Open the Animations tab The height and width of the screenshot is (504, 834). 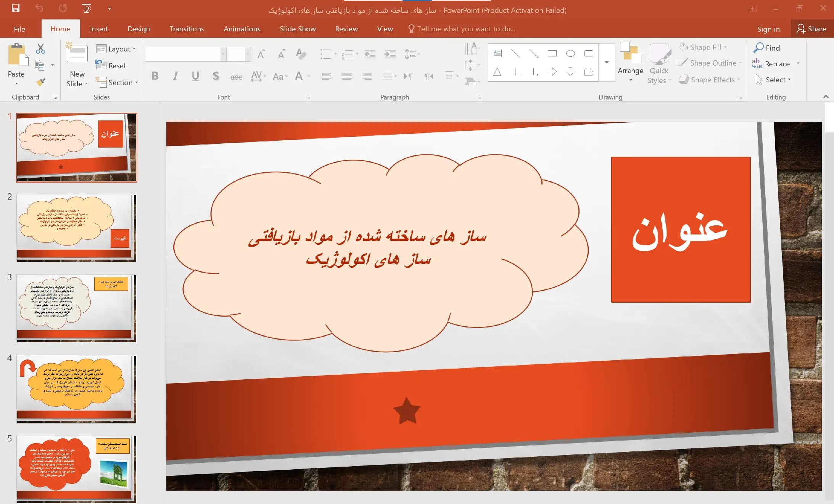click(242, 29)
